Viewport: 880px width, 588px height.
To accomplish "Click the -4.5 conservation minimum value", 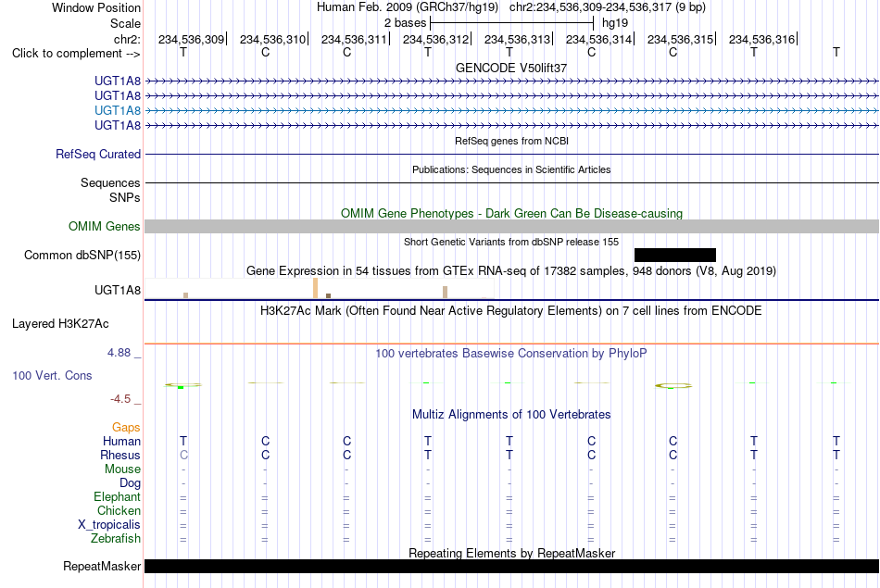I will 120,399.
